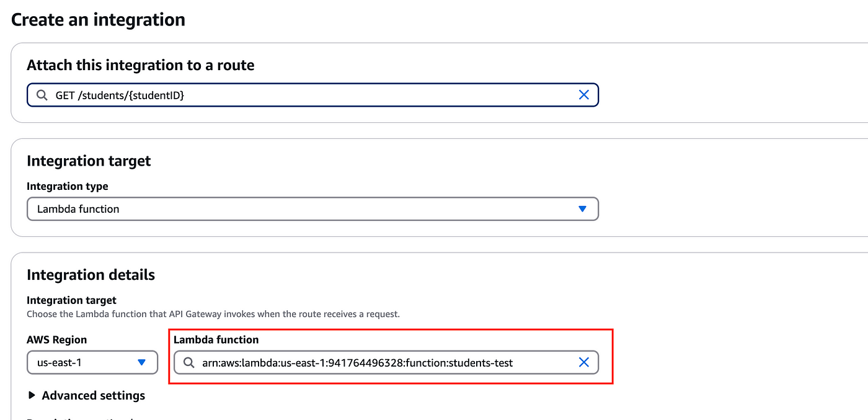Image resolution: width=868 pixels, height=420 pixels.
Task: Open the Integration type selector showing Lambda function
Action: [312, 208]
